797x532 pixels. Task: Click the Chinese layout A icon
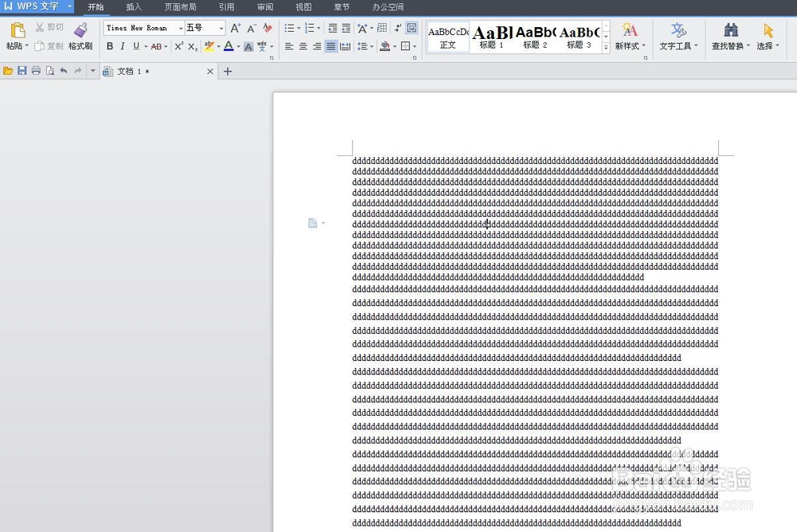pyautogui.click(x=362, y=28)
